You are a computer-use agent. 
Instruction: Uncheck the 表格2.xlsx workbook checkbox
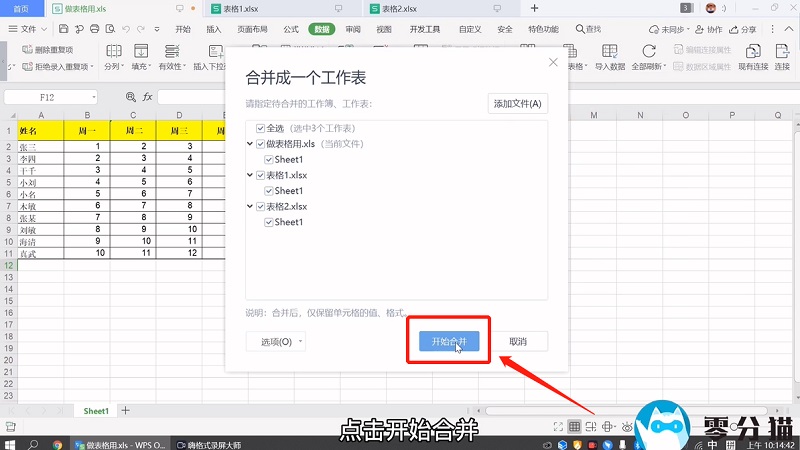(x=261, y=206)
